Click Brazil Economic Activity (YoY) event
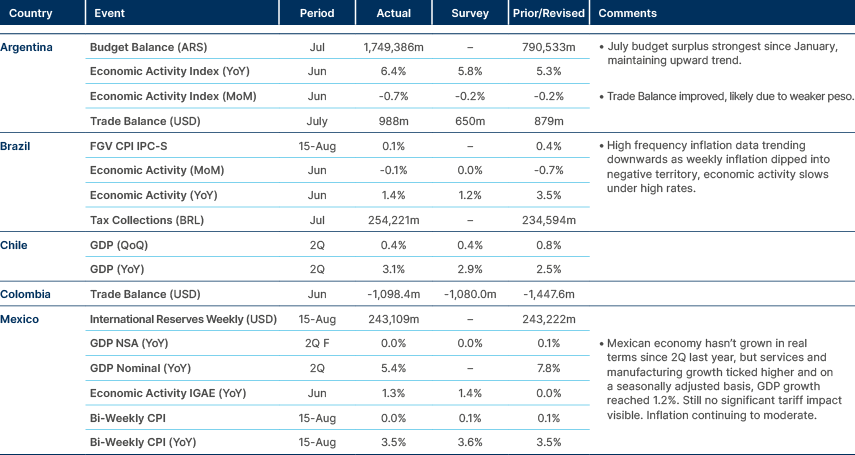The height and width of the screenshot is (455, 855). (x=154, y=195)
